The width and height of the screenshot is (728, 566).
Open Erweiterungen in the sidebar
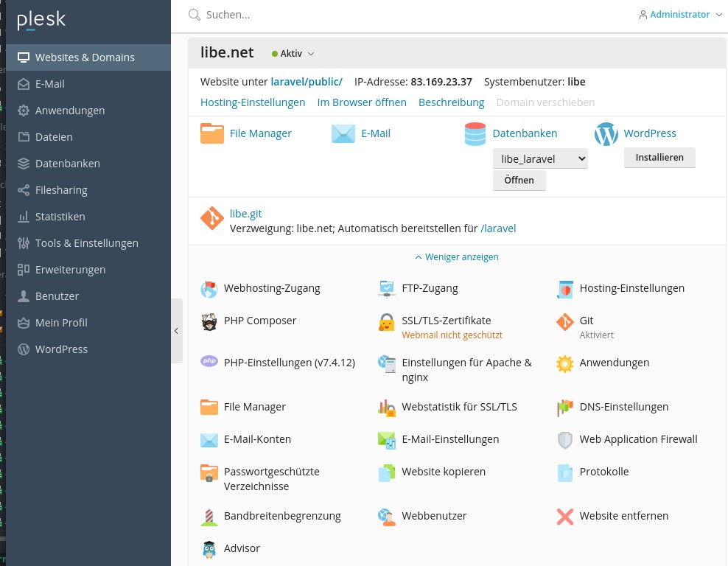70,270
